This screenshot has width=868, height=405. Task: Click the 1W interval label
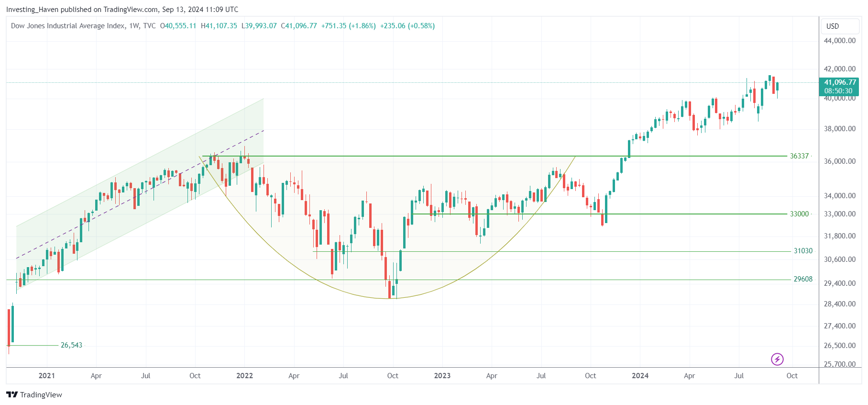coord(134,26)
